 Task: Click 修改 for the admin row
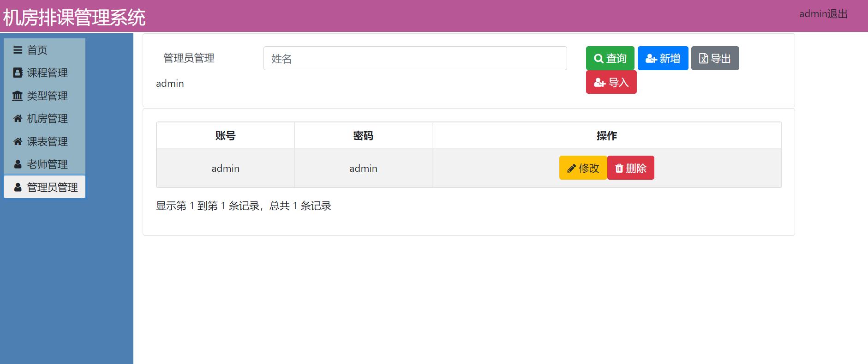583,168
